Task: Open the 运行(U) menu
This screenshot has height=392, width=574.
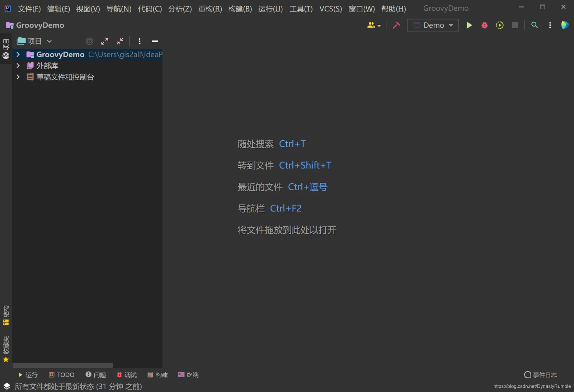Action: (x=270, y=9)
